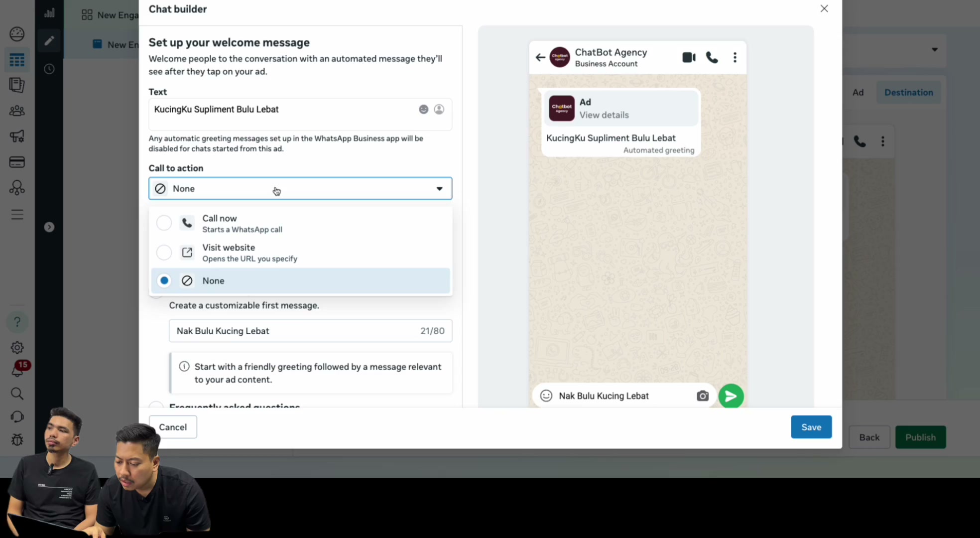Click View details in the Ad card

(x=604, y=115)
